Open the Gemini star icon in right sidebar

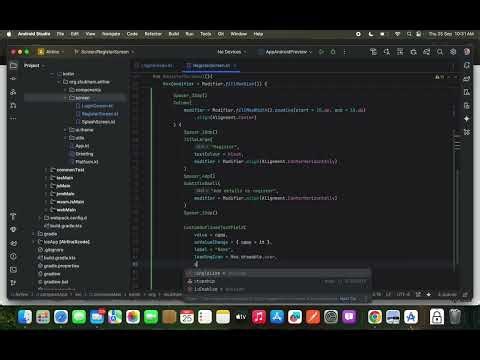tap(467, 119)
